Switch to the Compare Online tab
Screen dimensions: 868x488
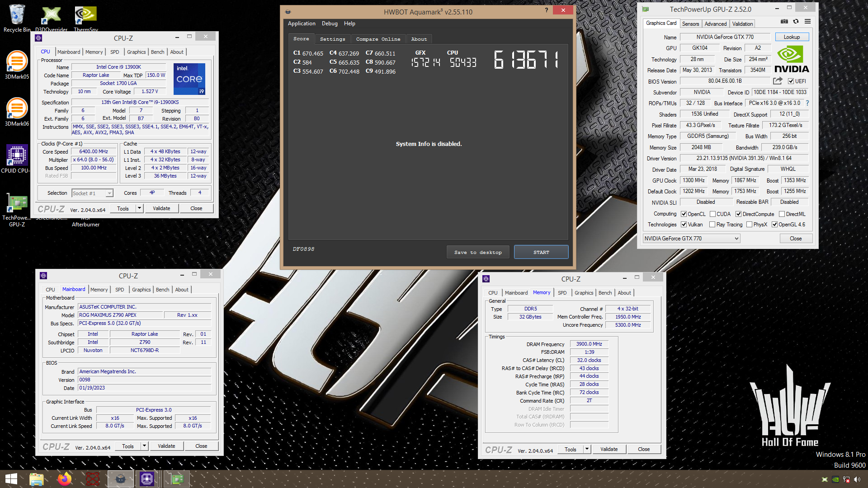click(378, 39)
